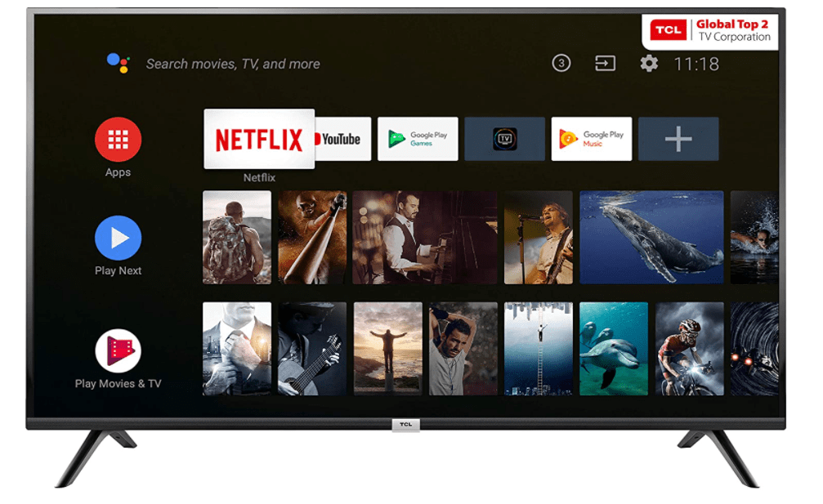Open the notifications counter icon
This screenshot has height=504, width=823.
pos(561,63)
